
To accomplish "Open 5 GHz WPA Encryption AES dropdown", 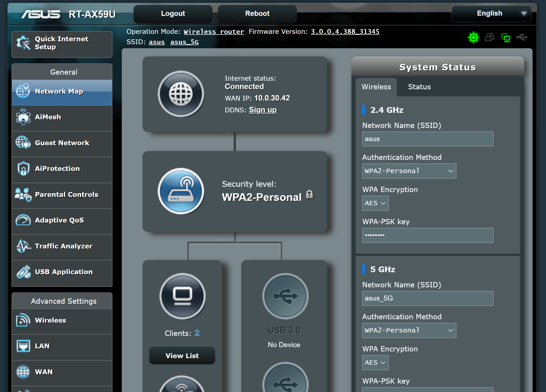I will [375, 363].
